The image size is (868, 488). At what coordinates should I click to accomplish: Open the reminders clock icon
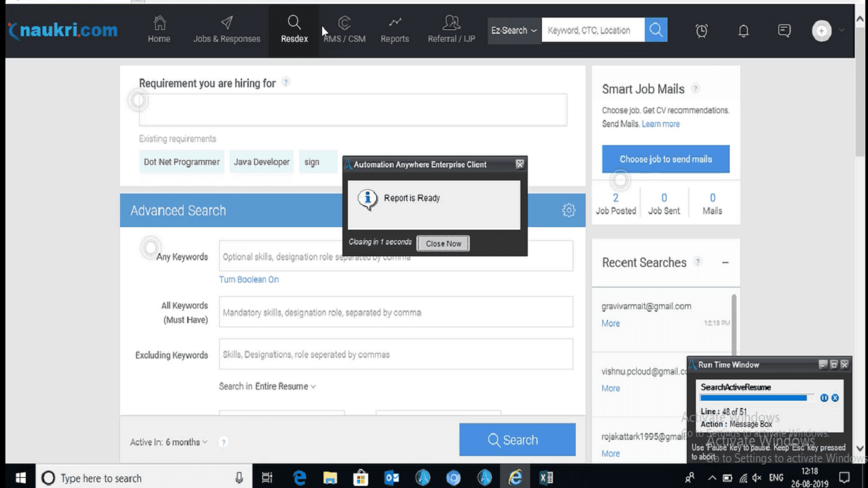pos(702,30)
